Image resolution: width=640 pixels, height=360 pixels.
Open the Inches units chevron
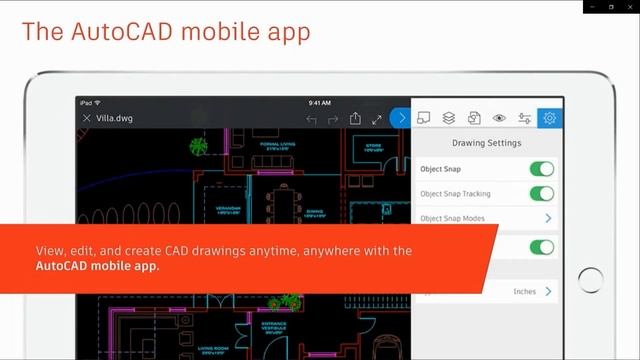(x=548, y=291)
